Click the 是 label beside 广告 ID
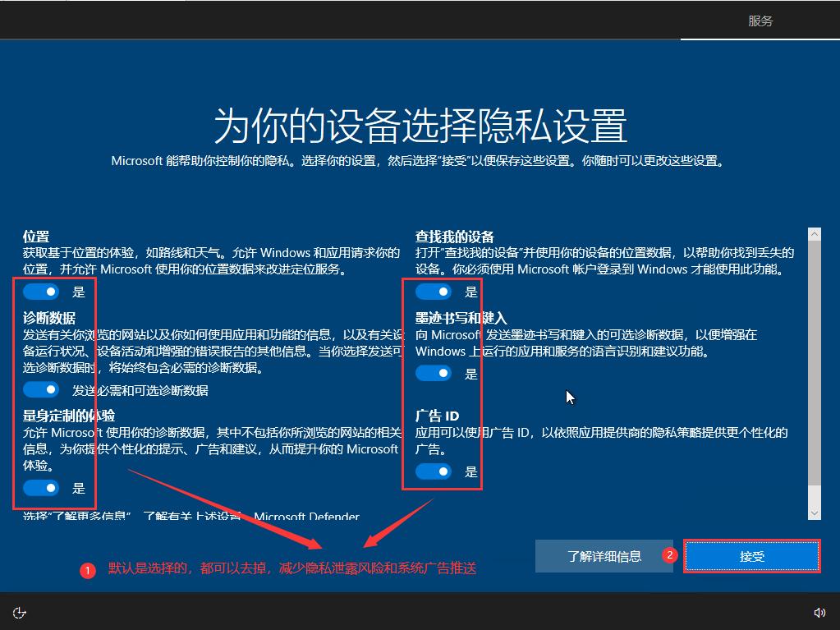Screen dimensions: 840x630 click(x=470, y=471)
